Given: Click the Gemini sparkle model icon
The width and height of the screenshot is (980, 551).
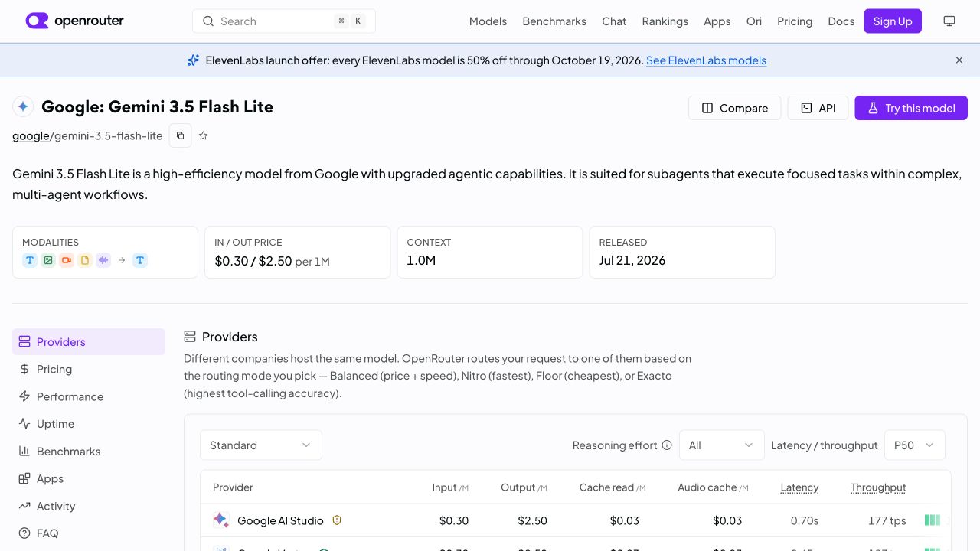Looking at the screenshot, I should point(23,106).
